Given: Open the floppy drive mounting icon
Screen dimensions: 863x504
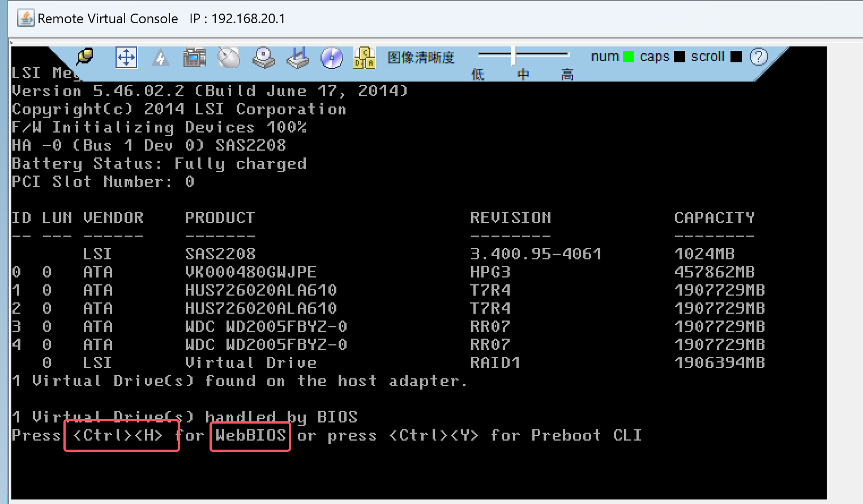Looking at the screenshot, I should [x=298, y=57].
